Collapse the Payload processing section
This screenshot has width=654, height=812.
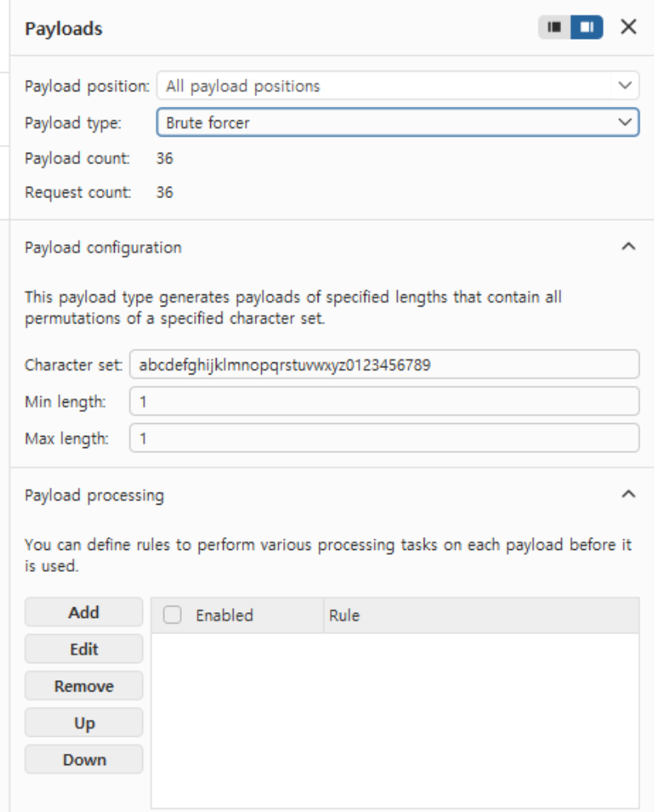pyautogui.click(x=628, y=494)
